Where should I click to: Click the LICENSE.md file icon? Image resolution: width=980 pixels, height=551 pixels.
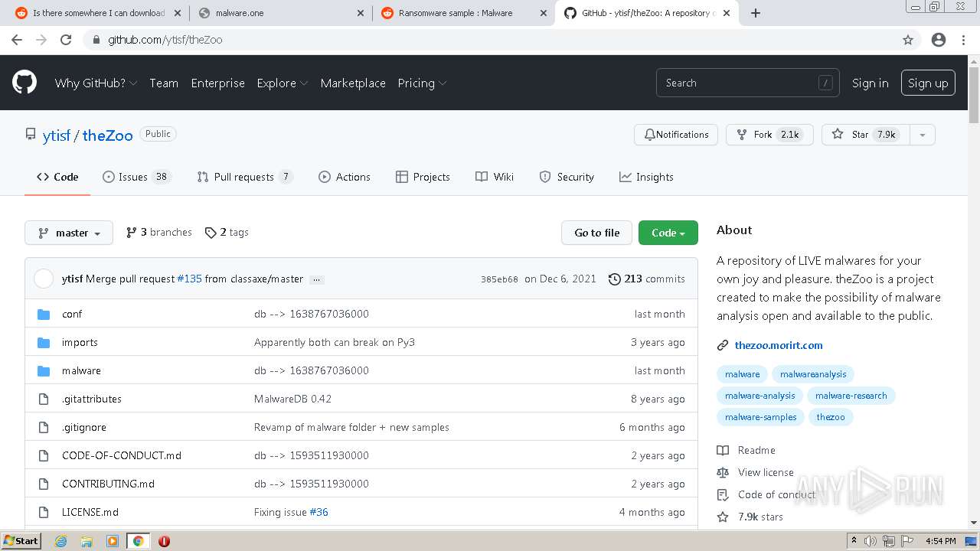coord(44,512)
